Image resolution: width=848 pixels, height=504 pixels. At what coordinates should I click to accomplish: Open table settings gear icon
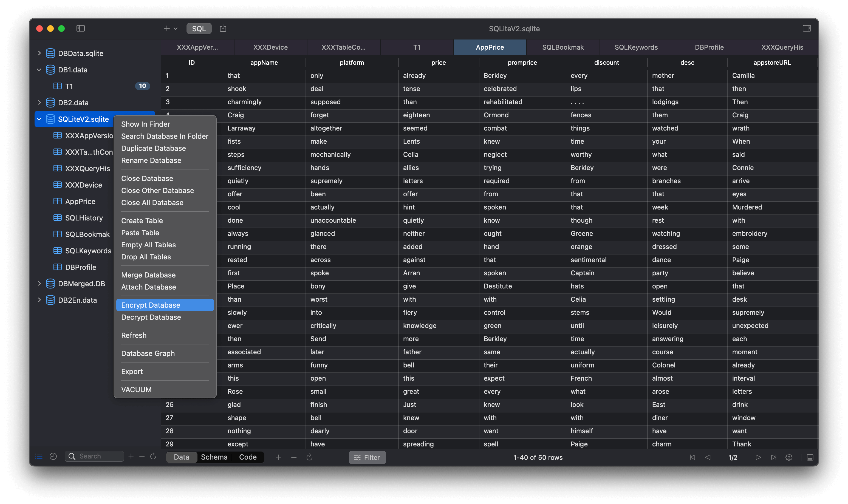coord(789,457)
